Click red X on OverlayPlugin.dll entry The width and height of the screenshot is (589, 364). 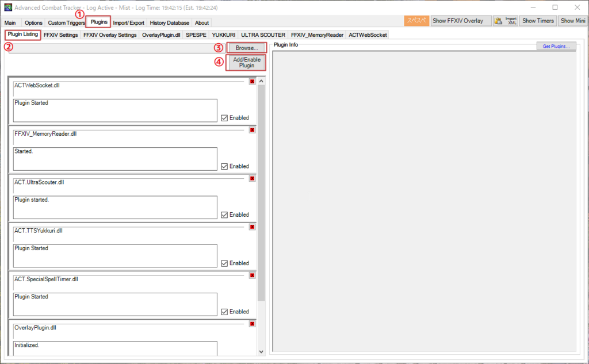click(252, 324)
